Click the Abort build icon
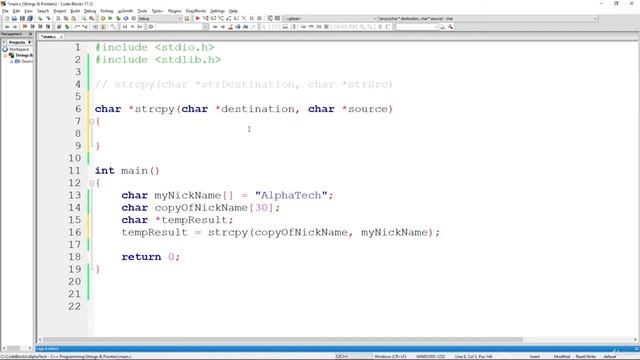The height and width of the screenshot is (360, 640). pyautogui.click(x=133, y=18)
